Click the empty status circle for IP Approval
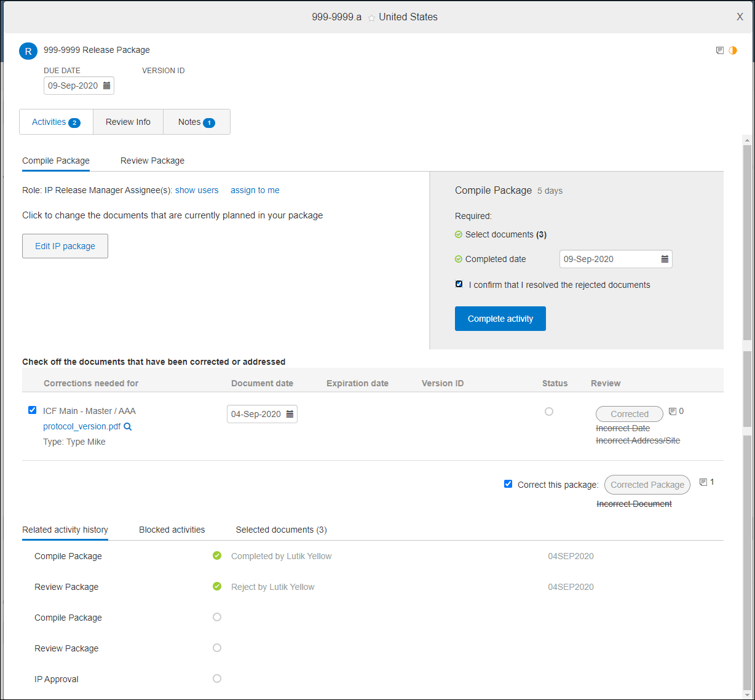The width and height of the screenshot is (755, 700). 217,678
